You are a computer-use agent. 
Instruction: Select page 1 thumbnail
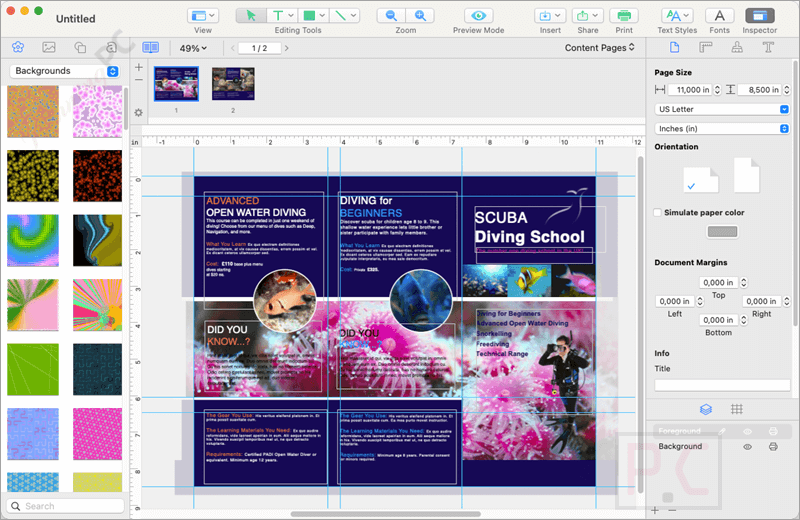click(x=177, y=83)
